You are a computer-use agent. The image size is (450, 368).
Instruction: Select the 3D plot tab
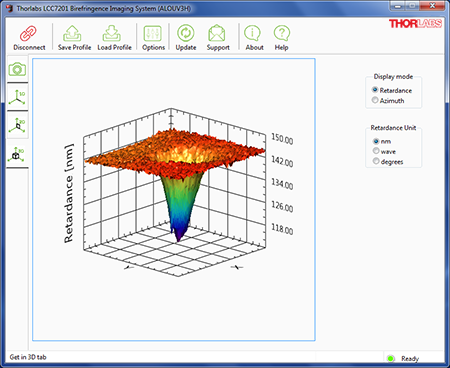click(x=17, y=154)
